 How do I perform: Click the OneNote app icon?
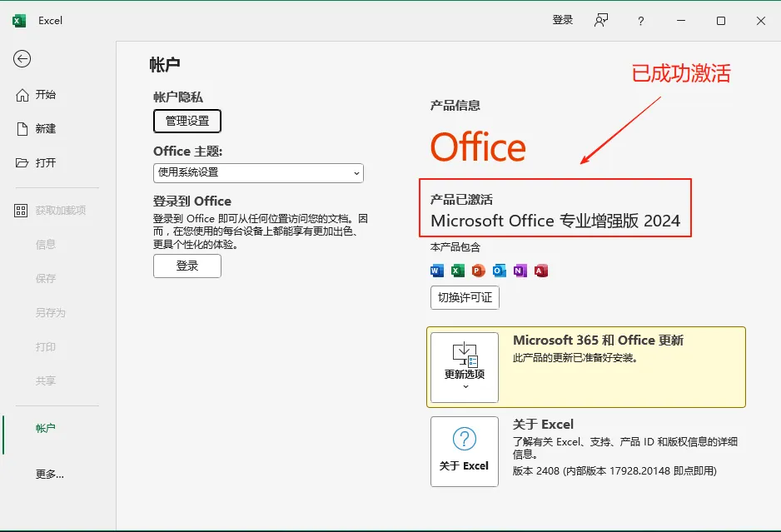520,271
